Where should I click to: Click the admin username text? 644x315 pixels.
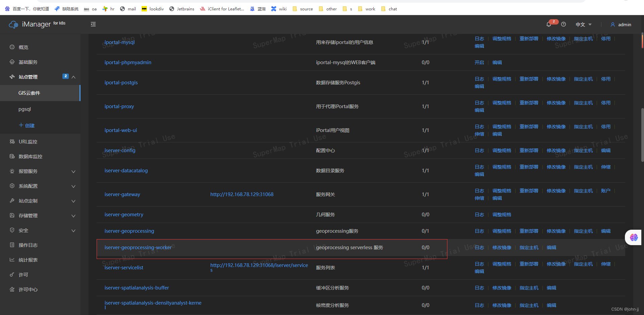click(625, 25)
